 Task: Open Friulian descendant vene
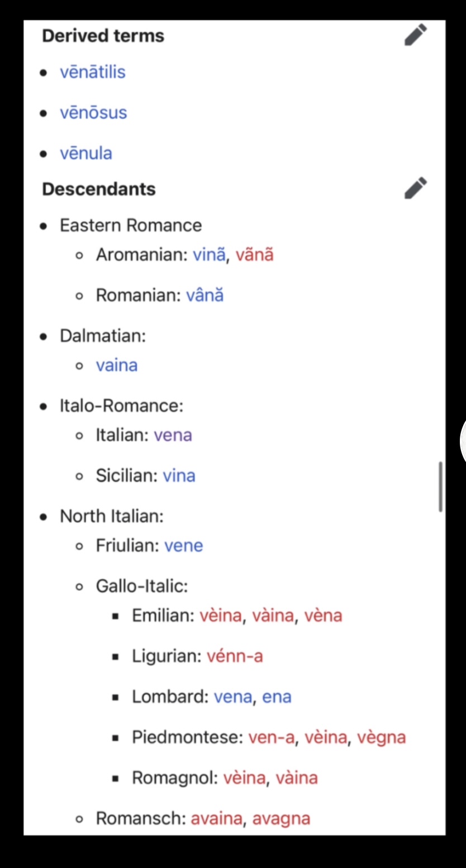tap(183, 546)
